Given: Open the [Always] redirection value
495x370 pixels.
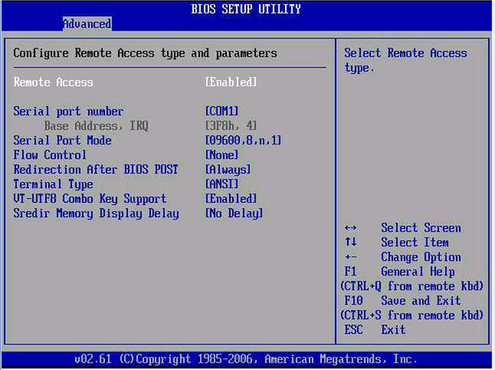Looking at the screenshot, I should point(228,170).
